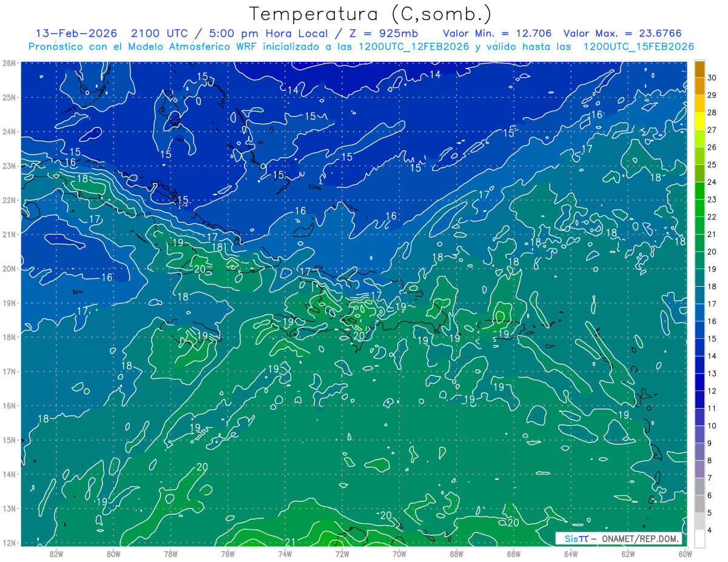Click the 23N latitude axis label
Viewport: 728px width, 562px height.
tap(9, 166)
